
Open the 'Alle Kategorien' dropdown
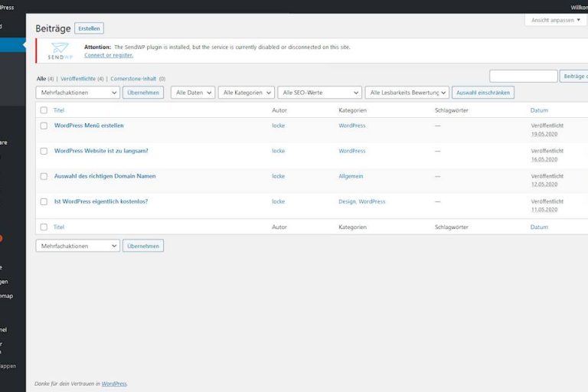pyautogui.click(x=246, y=93)
